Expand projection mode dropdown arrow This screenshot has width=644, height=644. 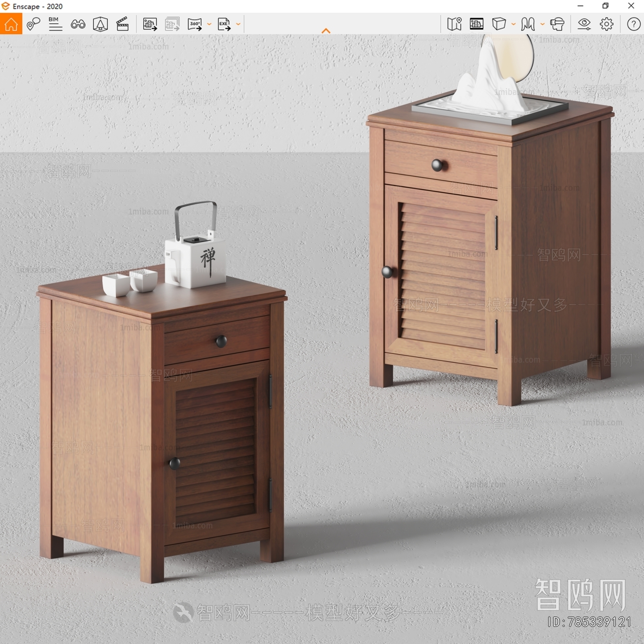pos(513,24)
